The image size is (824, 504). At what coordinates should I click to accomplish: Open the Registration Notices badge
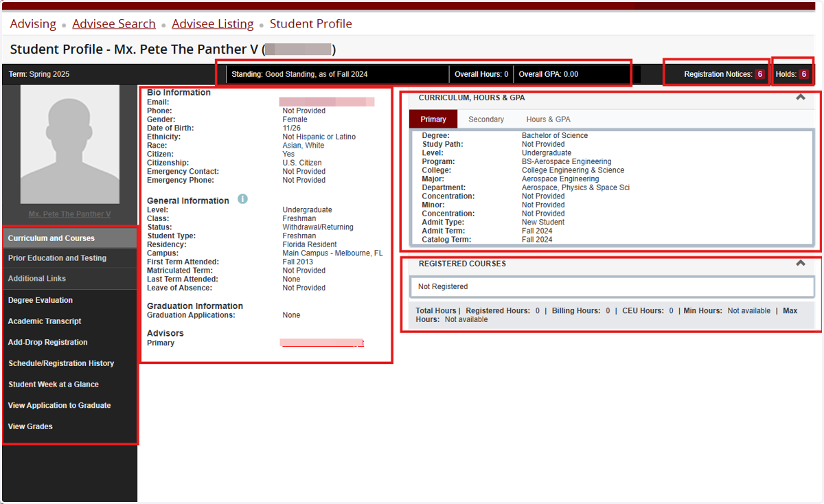[760, 74]
